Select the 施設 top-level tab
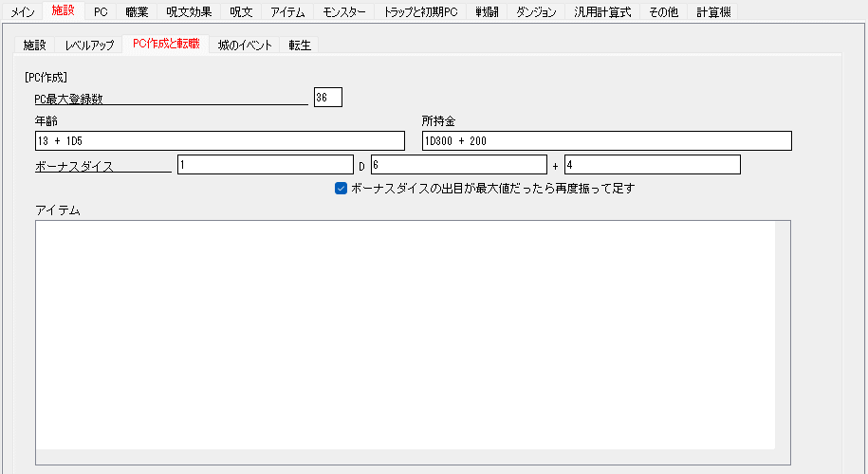This screenshot has height=474, width=868. point(64,10)
